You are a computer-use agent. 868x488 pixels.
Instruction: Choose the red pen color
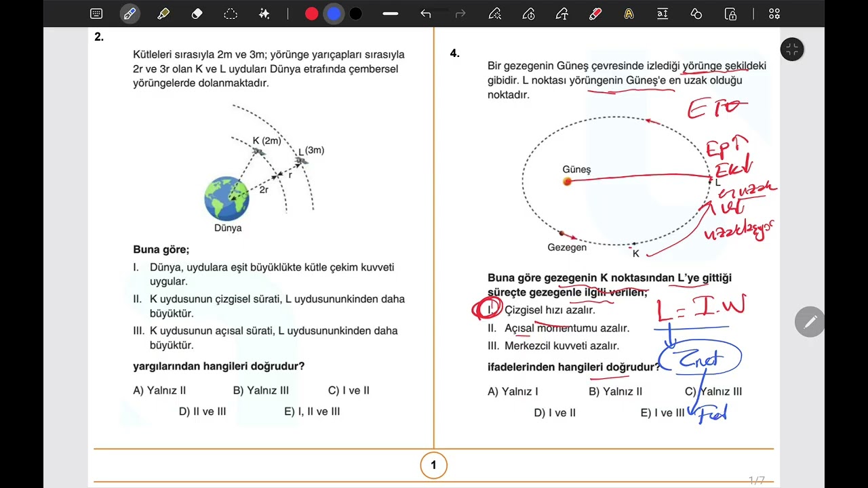311,14
